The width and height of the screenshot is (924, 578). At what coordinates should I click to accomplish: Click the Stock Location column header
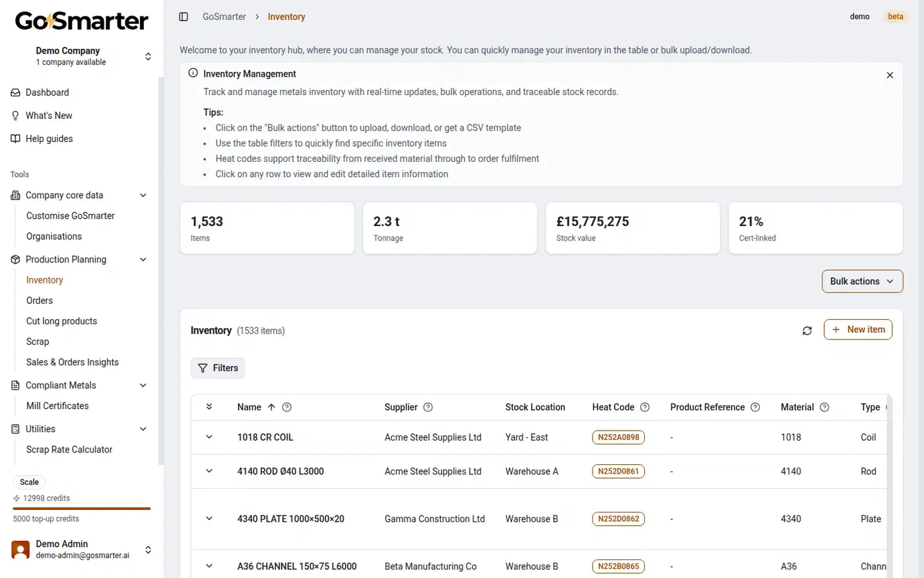(535, 408)
